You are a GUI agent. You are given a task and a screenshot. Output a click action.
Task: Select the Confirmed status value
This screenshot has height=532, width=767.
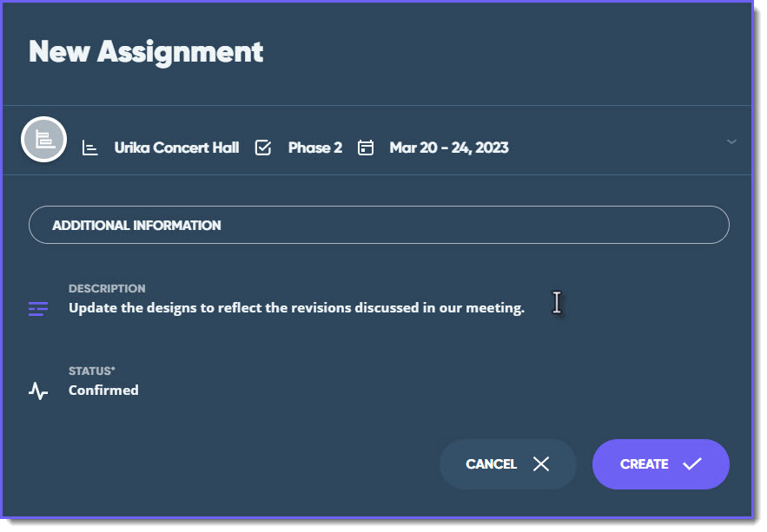click(103, 390)
